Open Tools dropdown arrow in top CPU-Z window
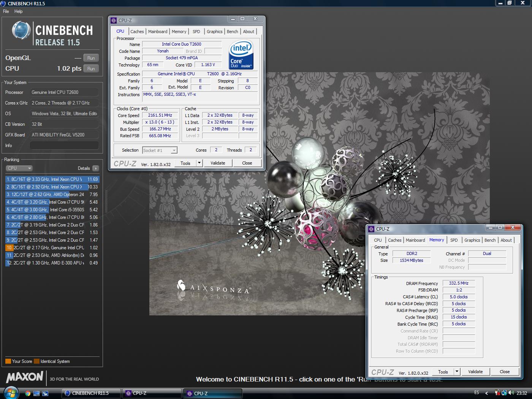 [x=199, y=163]
